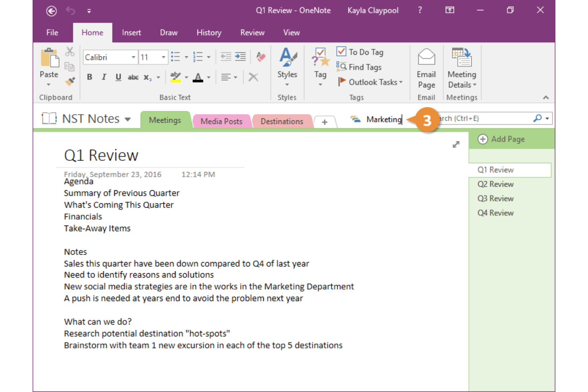This screenshot has height=392, width=588.
Task: Open the Q4 Review page
Action: (495, 213)
